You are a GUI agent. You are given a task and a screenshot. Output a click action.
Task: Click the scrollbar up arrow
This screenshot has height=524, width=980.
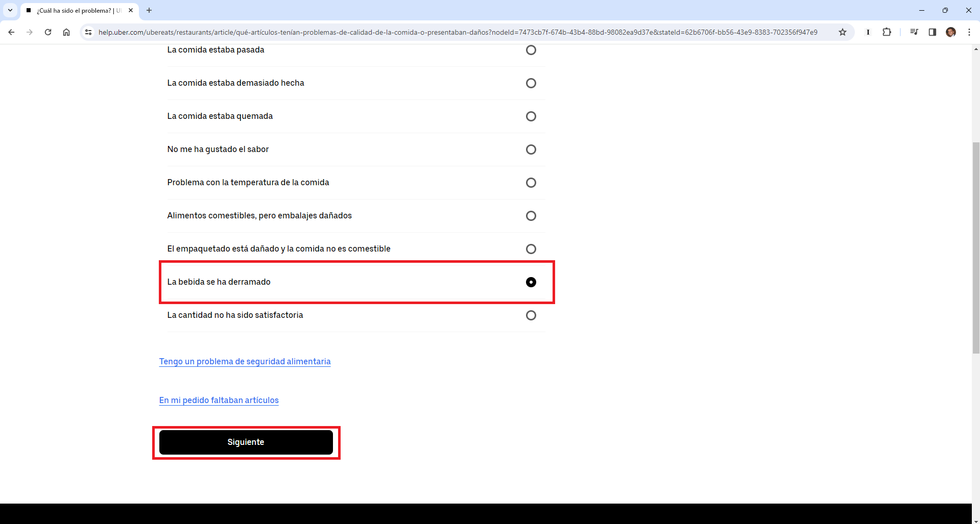pos(976,49)
